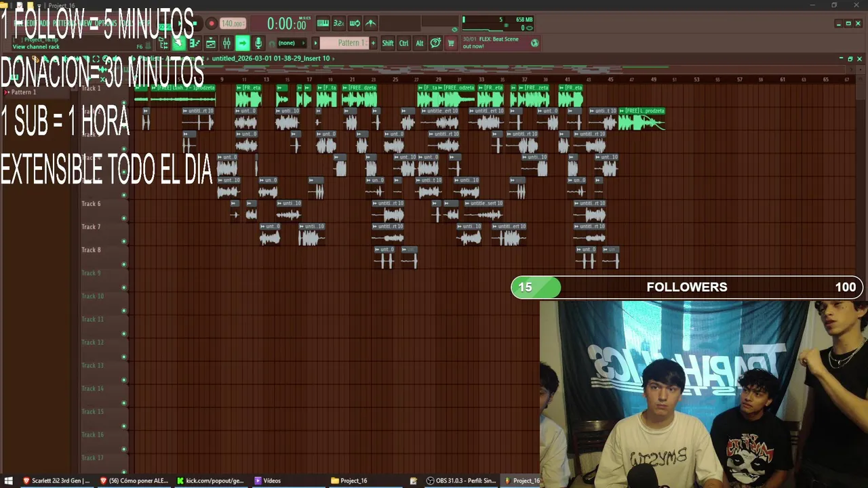This screenshot has width=868, height=488.
Task: Open the shopping cart icon
Action: 451,43
